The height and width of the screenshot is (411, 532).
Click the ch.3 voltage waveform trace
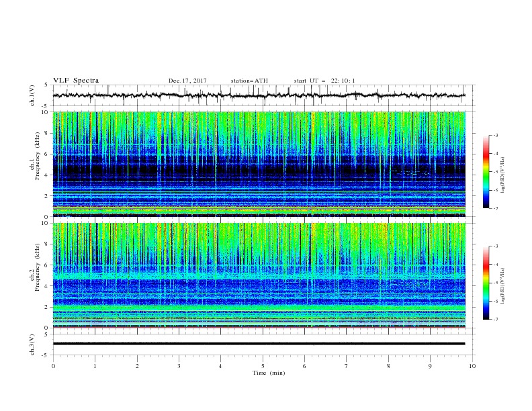coord(259,344)
